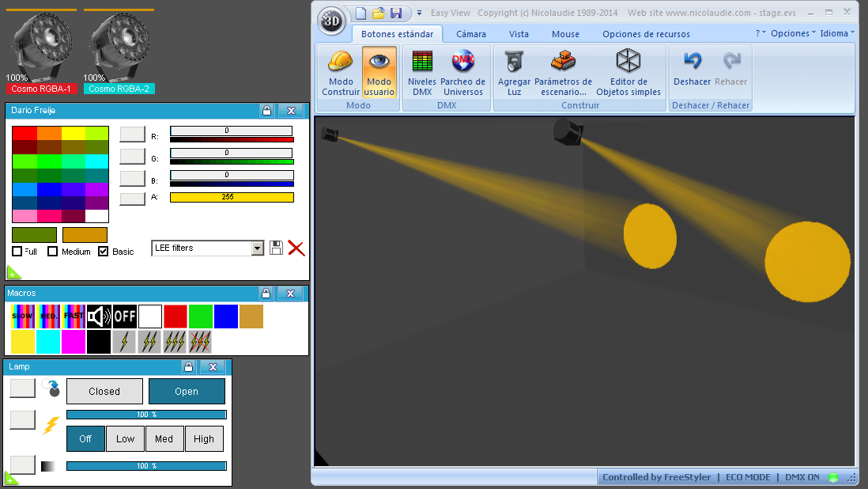Expand Lamp panel green corner
The height and width of the screenshot is (489, 868).
[11, 478]
